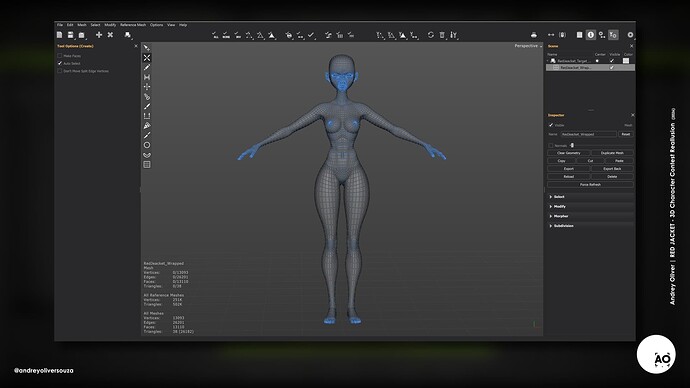Select the Circle tool in vertical toolbar
The width and height of the screenshot is (690, 388).
(x=147, y=145)
